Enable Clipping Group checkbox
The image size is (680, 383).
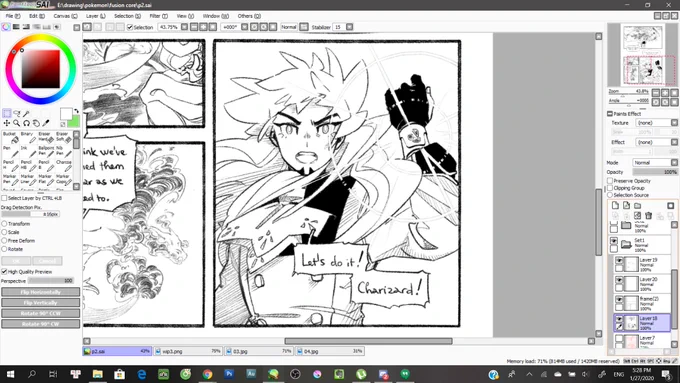coord(610,188)
